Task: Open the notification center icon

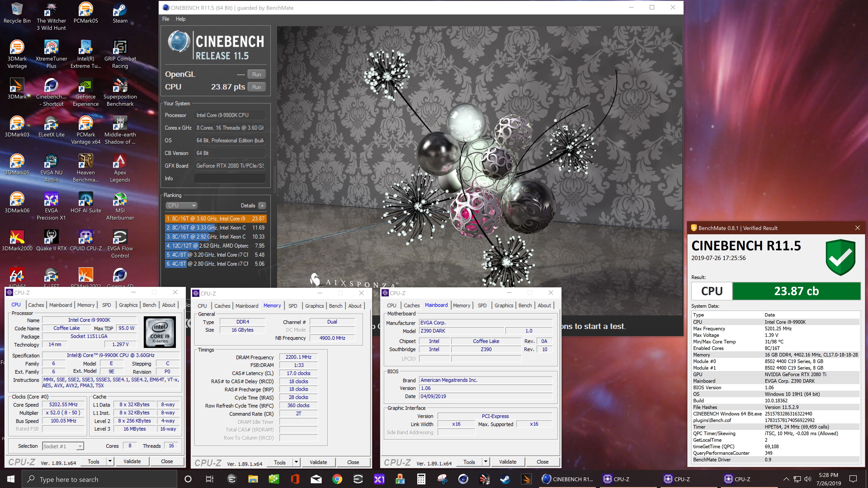Action: pyautogui.click(x=853, y=479)
